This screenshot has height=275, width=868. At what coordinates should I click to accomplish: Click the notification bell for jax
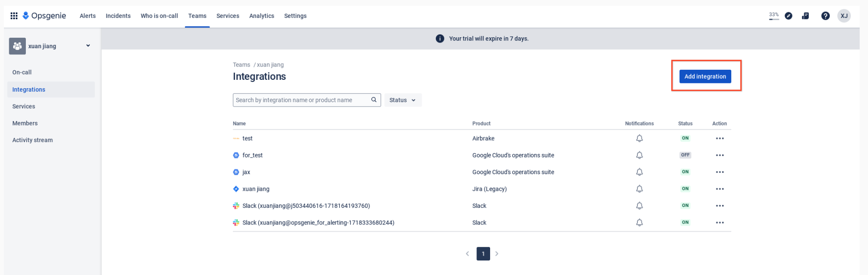click(x=639, y=172)
